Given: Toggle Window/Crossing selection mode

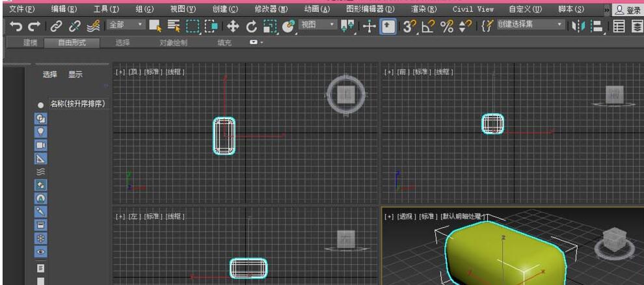Looking at the screenshot, I should tap(211, 27).
